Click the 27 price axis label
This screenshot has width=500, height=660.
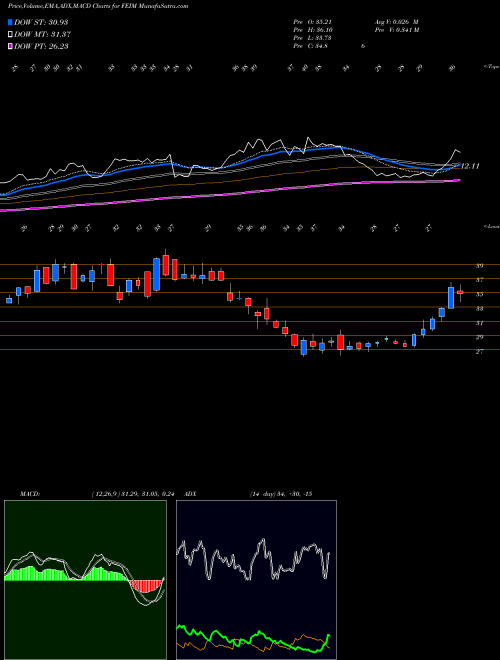[x=479, y=351]
